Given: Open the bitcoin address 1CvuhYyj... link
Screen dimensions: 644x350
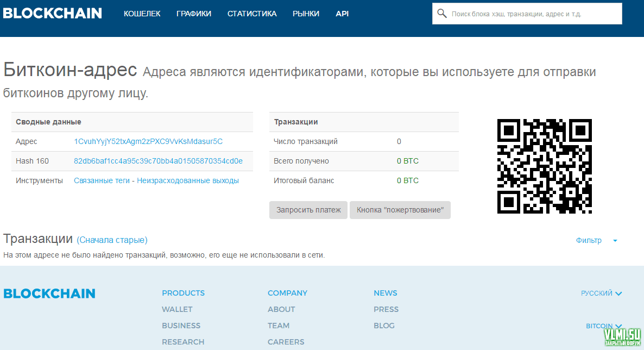Looking at the screenshot, I should [148, 141].
